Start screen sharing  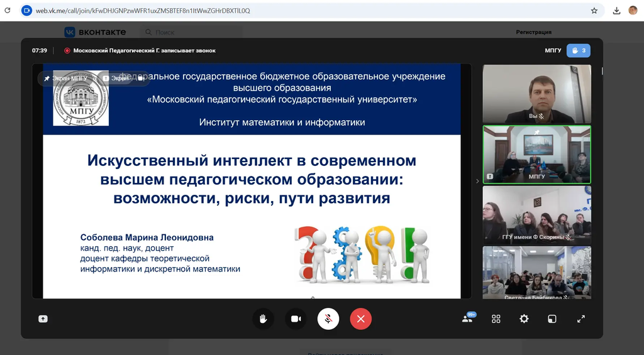pyautogui.click(x=43, y=319)
